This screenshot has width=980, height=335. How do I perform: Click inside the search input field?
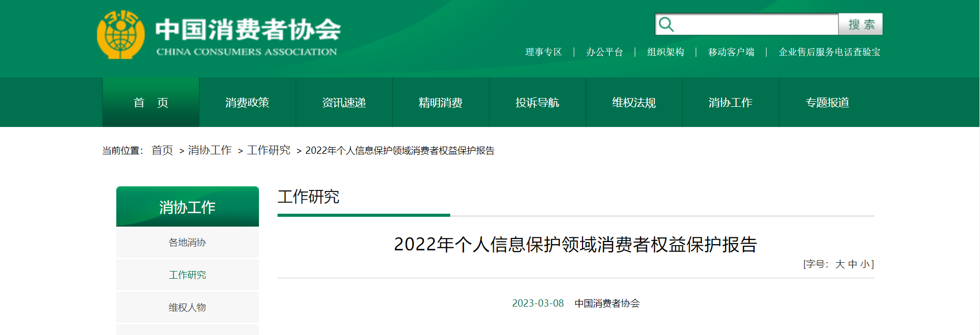click(x=755, y=24)
